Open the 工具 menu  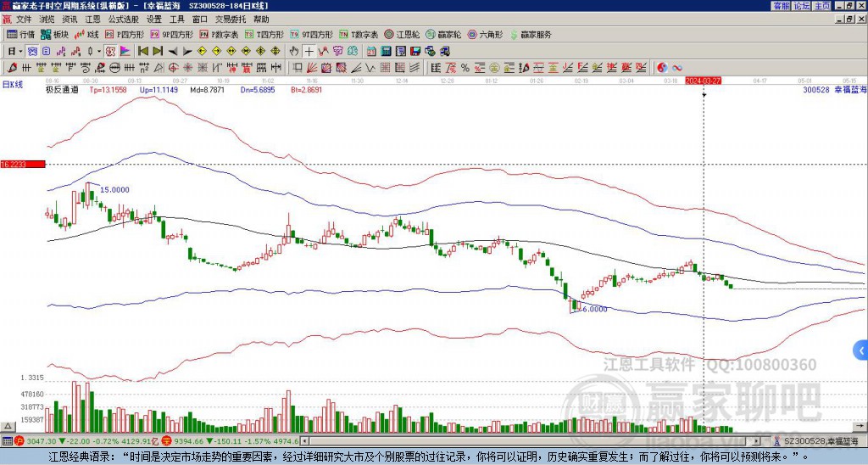pos(176,20)
